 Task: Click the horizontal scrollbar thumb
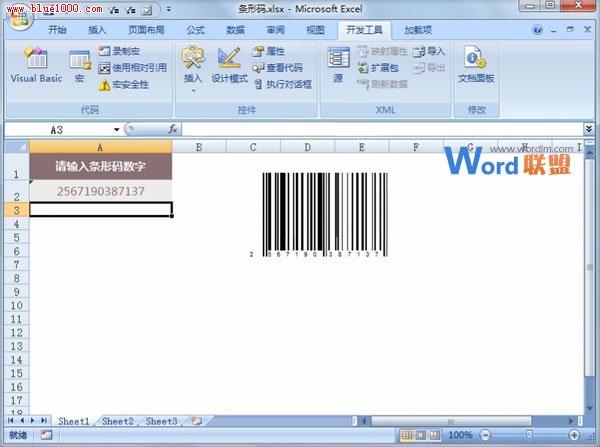click(x=451, y=421)
